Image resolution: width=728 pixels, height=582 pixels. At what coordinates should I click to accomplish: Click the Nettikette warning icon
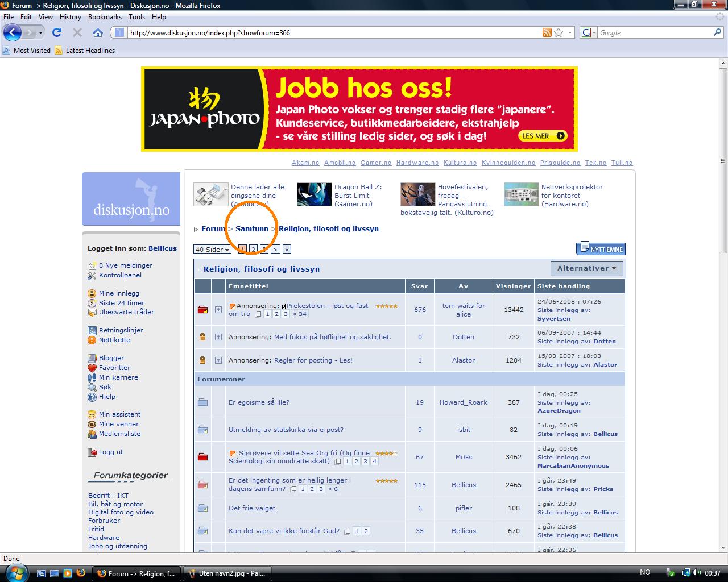(92, 340)
